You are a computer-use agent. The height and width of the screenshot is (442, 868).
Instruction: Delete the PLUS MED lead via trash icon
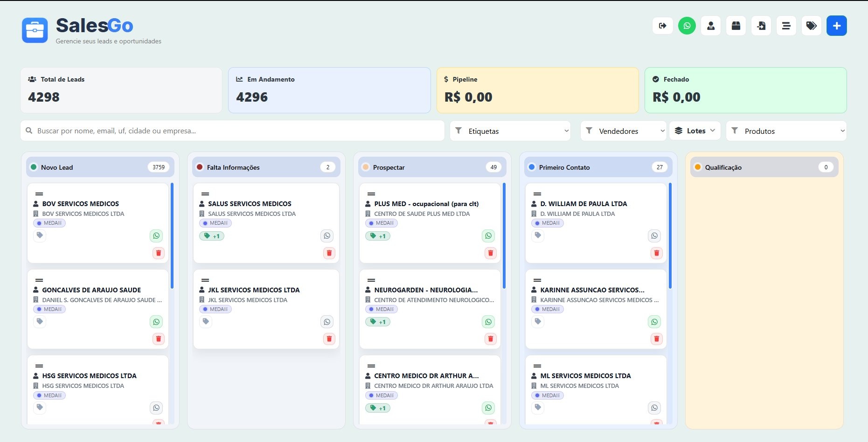click(x=491, y=253)
